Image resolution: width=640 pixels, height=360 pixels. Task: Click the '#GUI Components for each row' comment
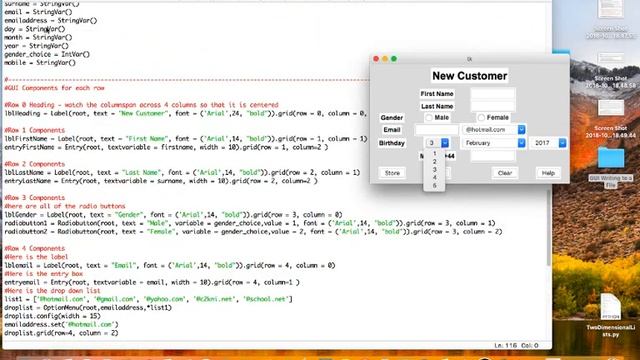coord(54,88)
